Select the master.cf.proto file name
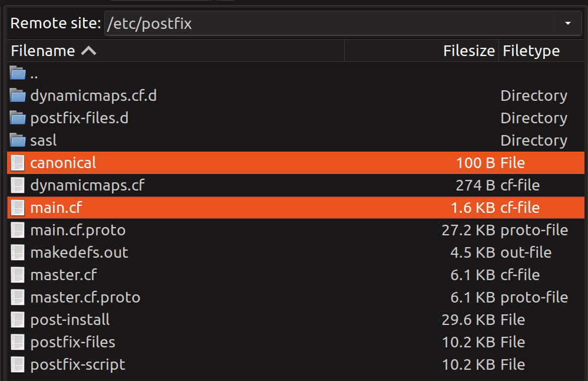 (85, 298)
